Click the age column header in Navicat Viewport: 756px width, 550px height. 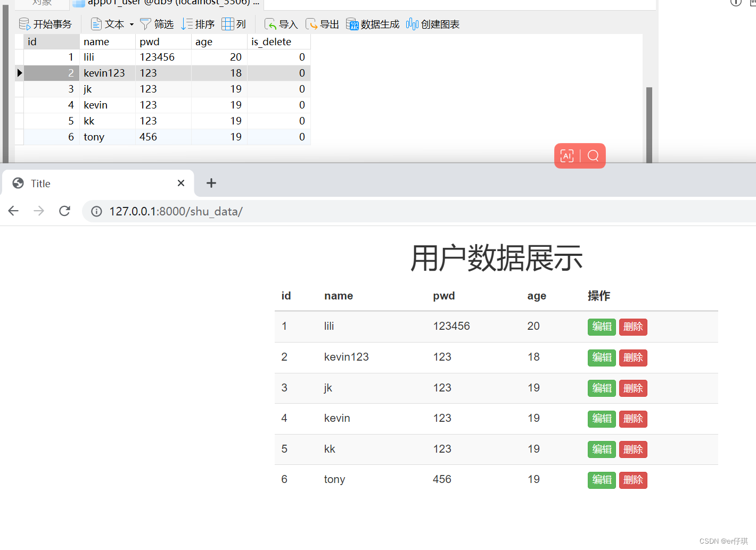[x=219, y=41]
